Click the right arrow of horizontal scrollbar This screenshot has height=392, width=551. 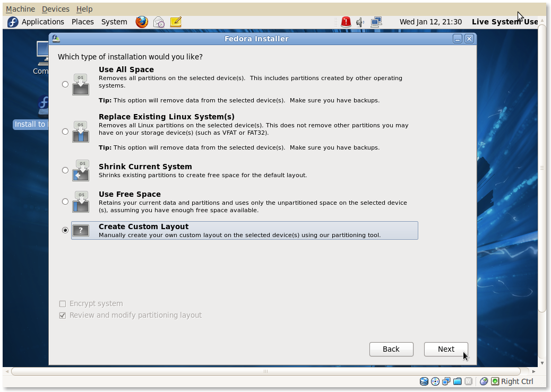click(534, 371)
